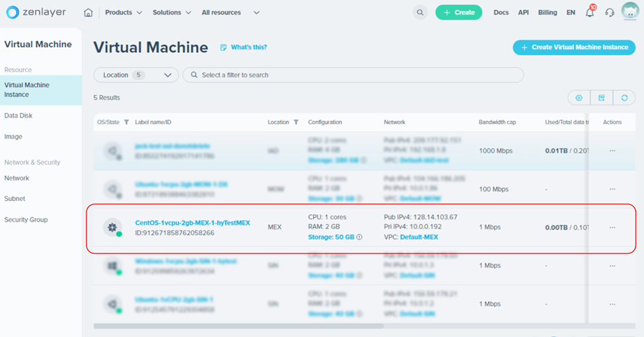Click the 1000 Mbps bandwidth cell

(x=496, y=151)
